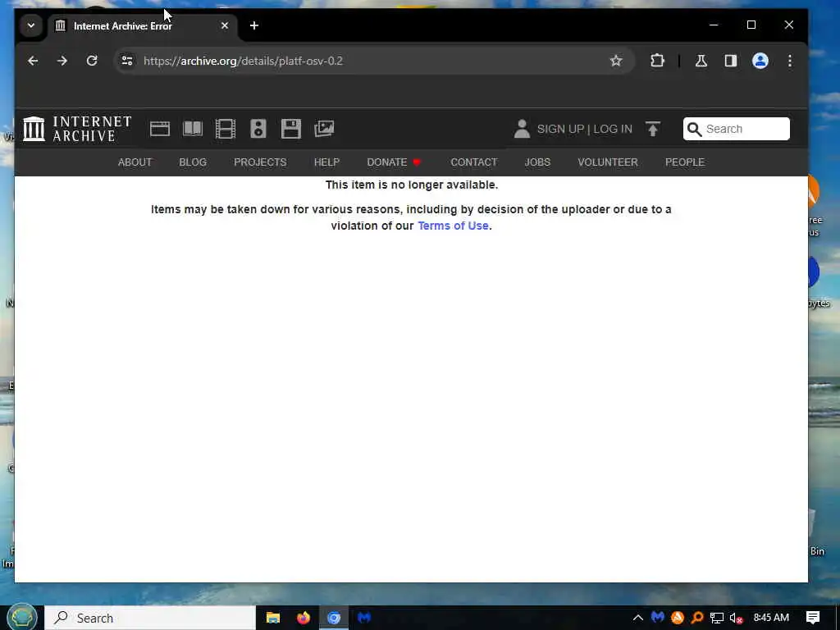Screen dimensions: 840x630
Task: Open the Windows Start button
Action: point(22,618)
